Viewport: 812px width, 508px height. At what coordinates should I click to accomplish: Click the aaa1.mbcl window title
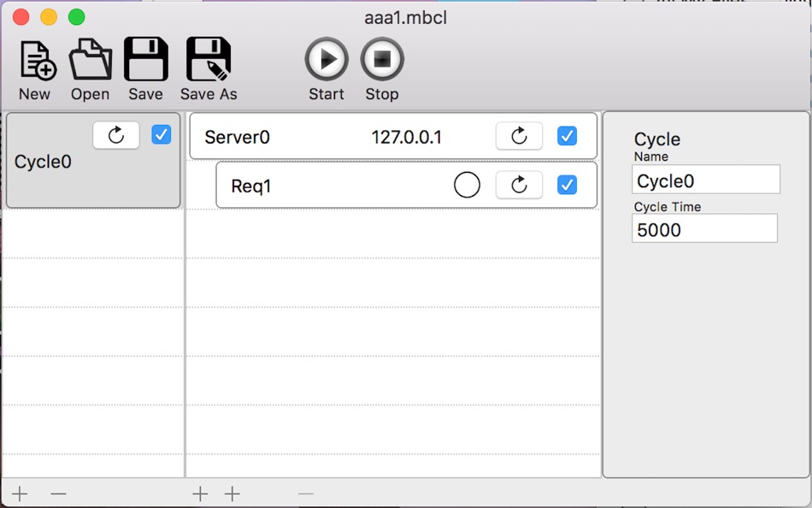click(x=405, y=18)
